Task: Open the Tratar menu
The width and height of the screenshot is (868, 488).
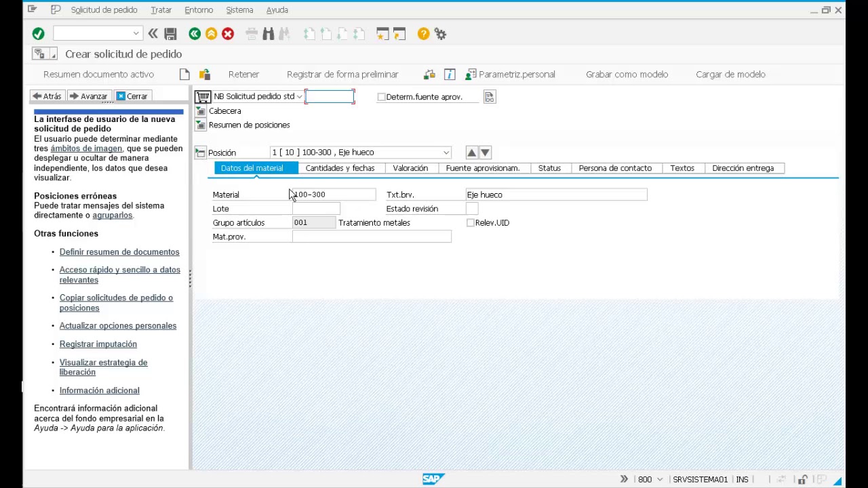Action: click(x=161, y=10)
